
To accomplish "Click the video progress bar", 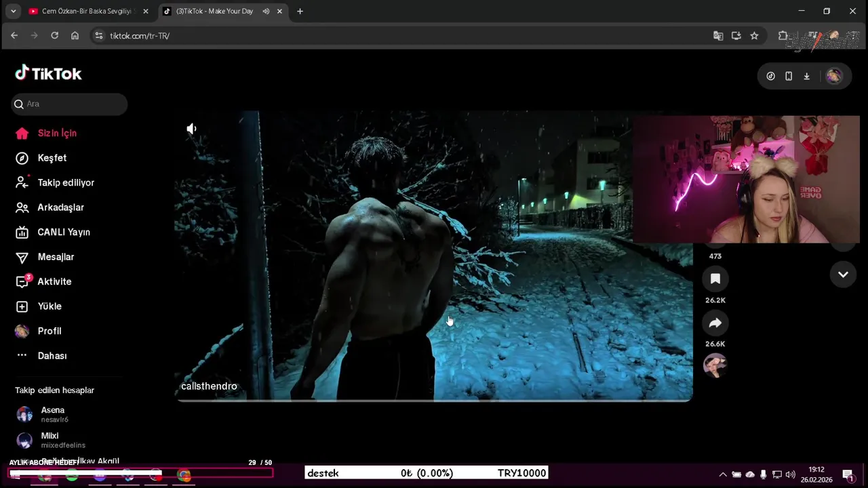I will 434,401.
